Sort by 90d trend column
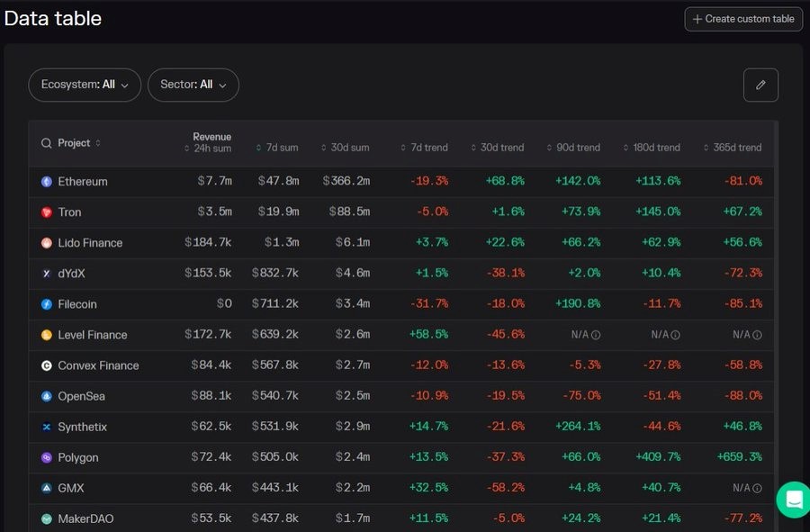810x532 pixels. pos(573,148)
